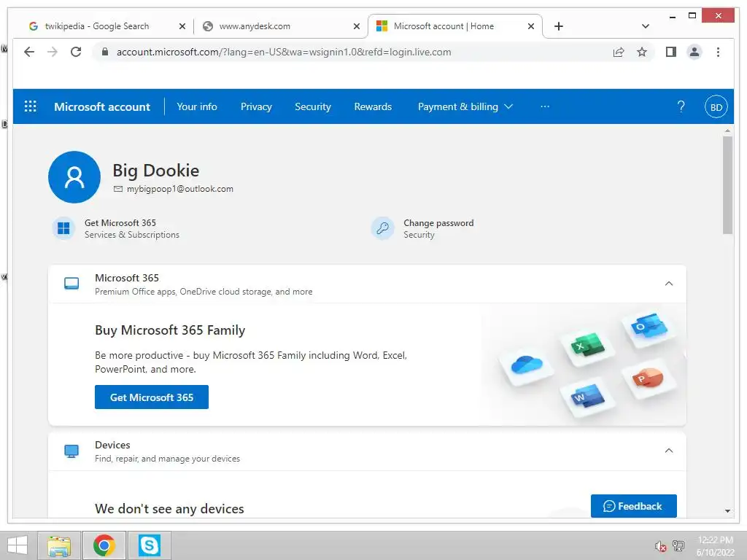Open a new browser tab
Image resolution: width=747 pixels, height=560 pixels.
pyautogui.click(x=559, y=26)
